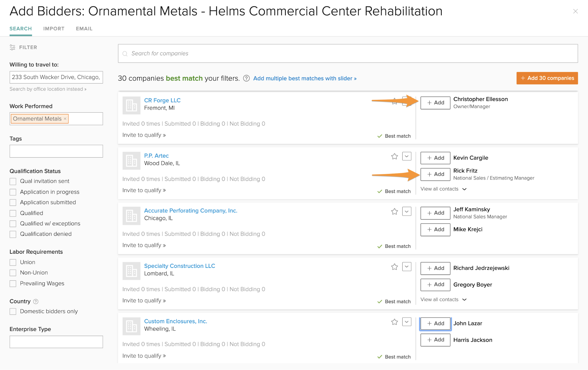
Task: Click Country help info icon
Action: [x=36, y=301]
